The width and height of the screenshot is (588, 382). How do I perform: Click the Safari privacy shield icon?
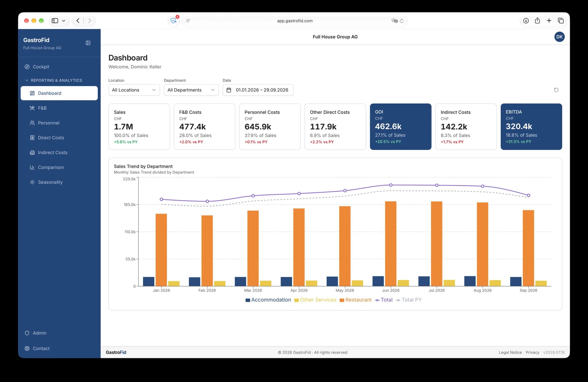click(173, 21)
